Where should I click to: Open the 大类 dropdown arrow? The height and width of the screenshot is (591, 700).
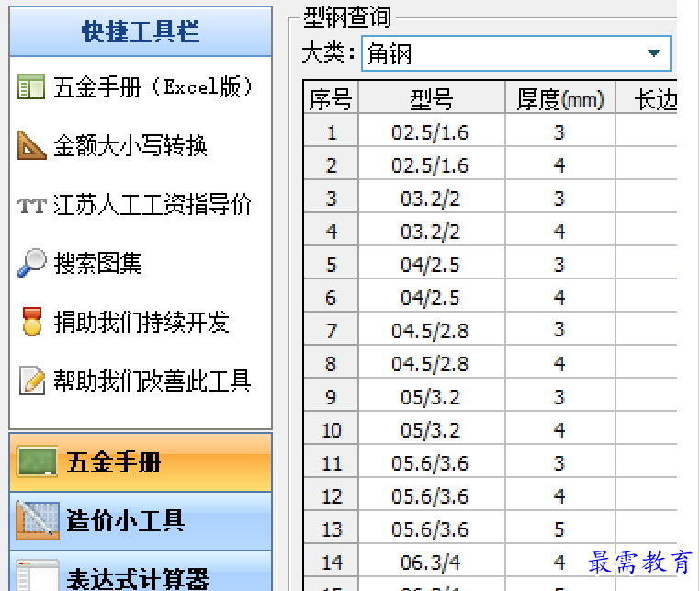[654, 53]
